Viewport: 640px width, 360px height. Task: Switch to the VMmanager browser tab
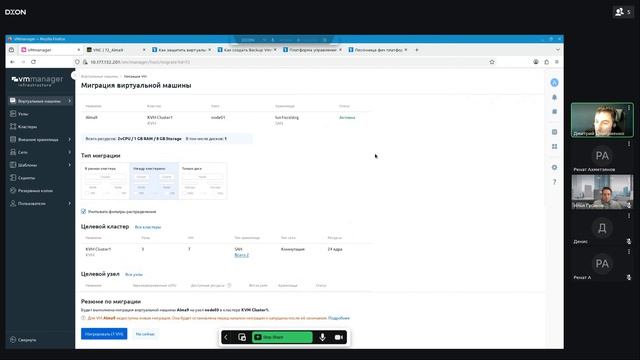click(x=50, y=50)
